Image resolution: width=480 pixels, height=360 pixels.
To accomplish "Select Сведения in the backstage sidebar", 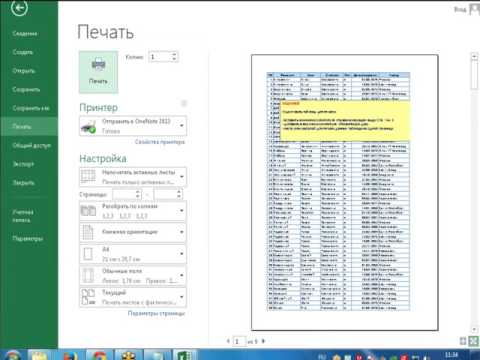I will tap(25, 34).
